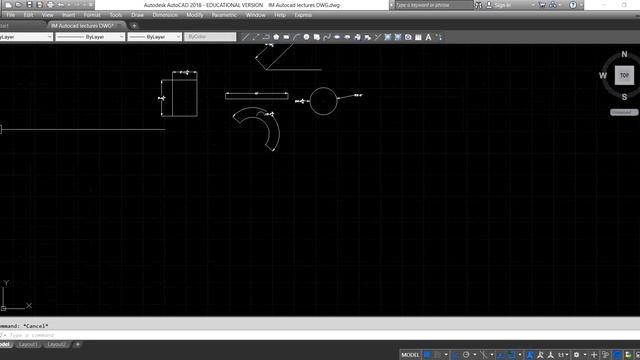Select the Polygon tool
Screen dimensions: 640x360
click(276, 37)
